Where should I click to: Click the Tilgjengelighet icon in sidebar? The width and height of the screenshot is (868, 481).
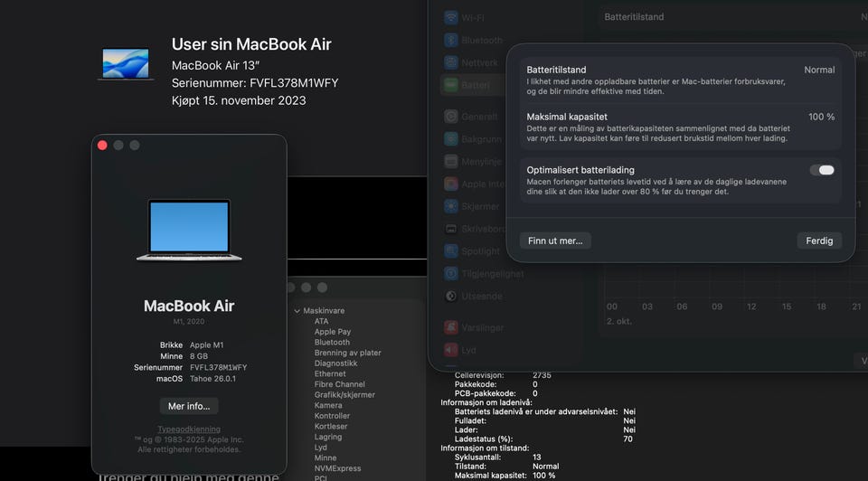(x=451, y=273)
